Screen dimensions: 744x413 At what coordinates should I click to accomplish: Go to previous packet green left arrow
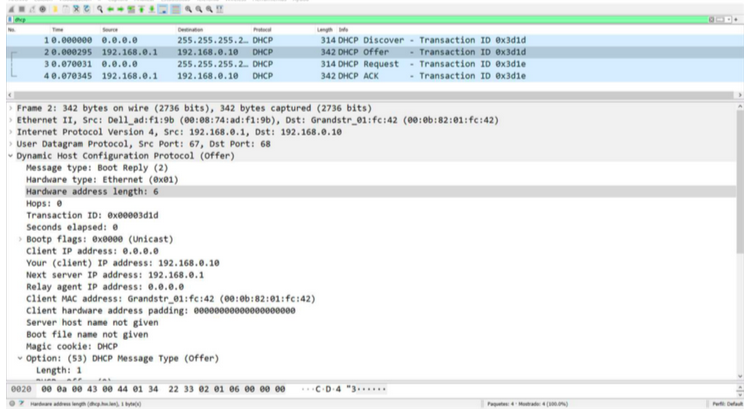click(x=111, y=9)
